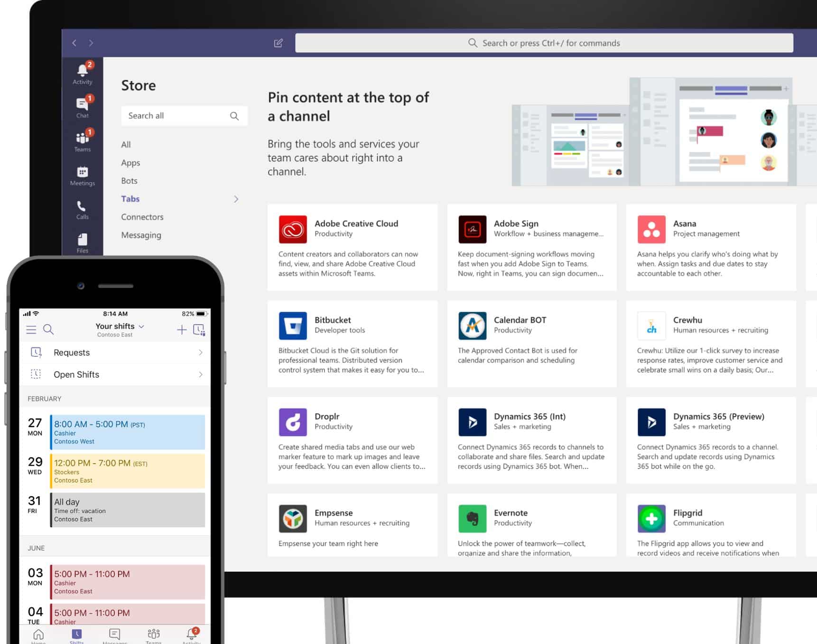Click the Crewhu app icon
The height and width of the screenshot is (644, 817).
tap(651, 326)
